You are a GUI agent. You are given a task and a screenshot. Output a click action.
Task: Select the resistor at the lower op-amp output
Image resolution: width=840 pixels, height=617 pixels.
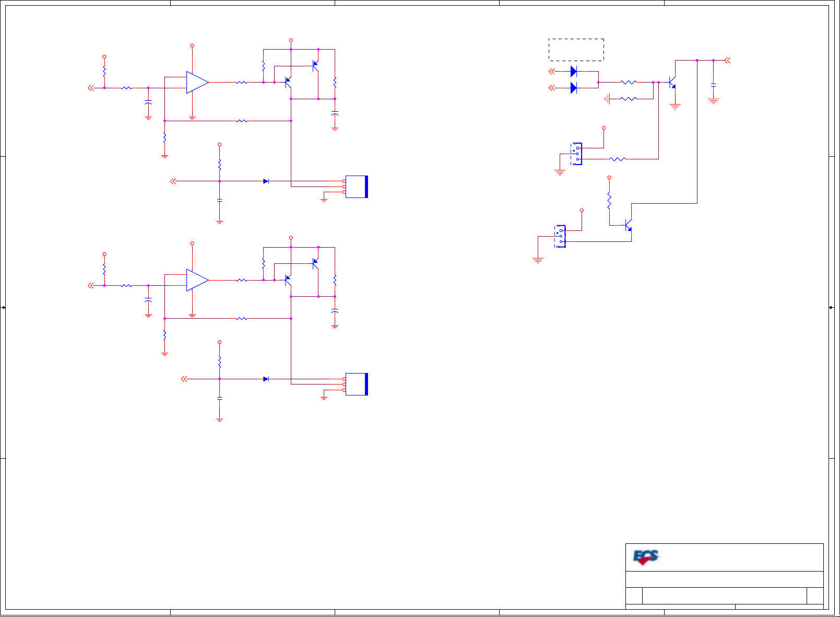[242, 281]
